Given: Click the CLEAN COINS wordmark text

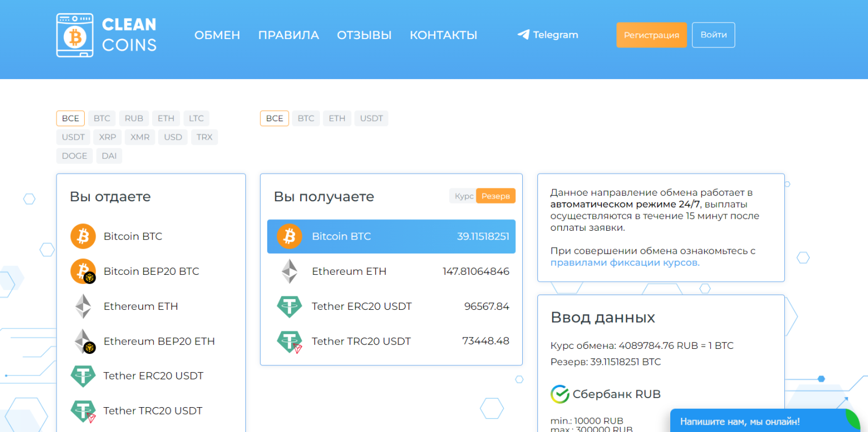Looking at the screenshot, I should (x=129, y=34).
